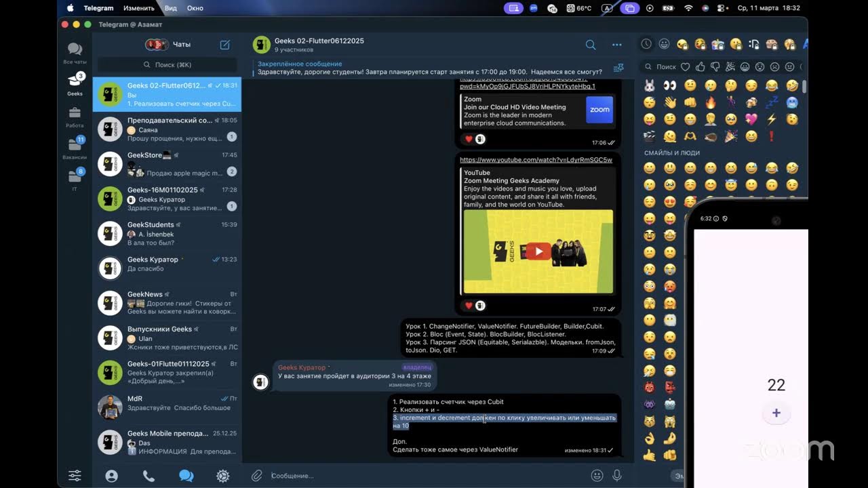Screen dimensions: 868x488
Task: Click the Сообщение message input
Action: pos(427,476)
